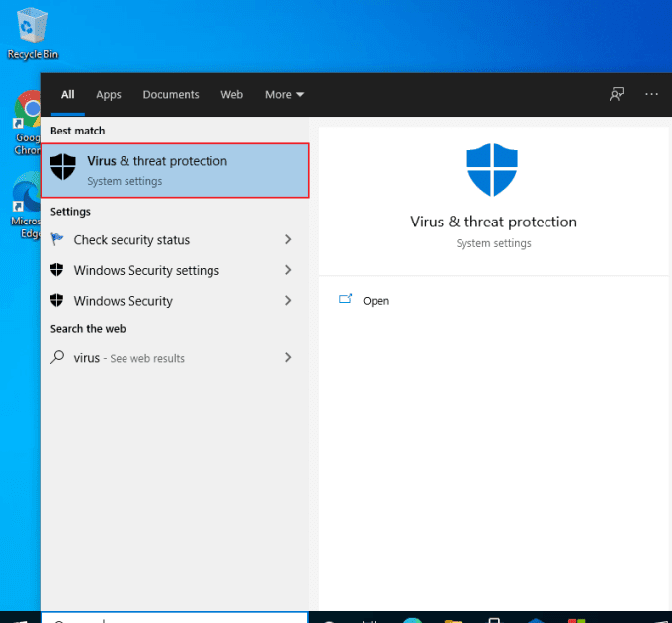Click the shield icon next to Windows Security
Viewport: 672px width, 623px height.
tap(56, 300)
